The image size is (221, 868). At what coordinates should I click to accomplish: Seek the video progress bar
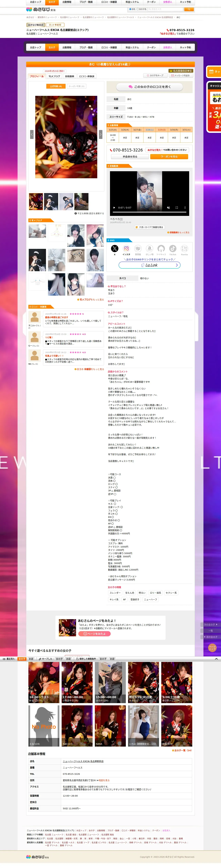point(149,212)
